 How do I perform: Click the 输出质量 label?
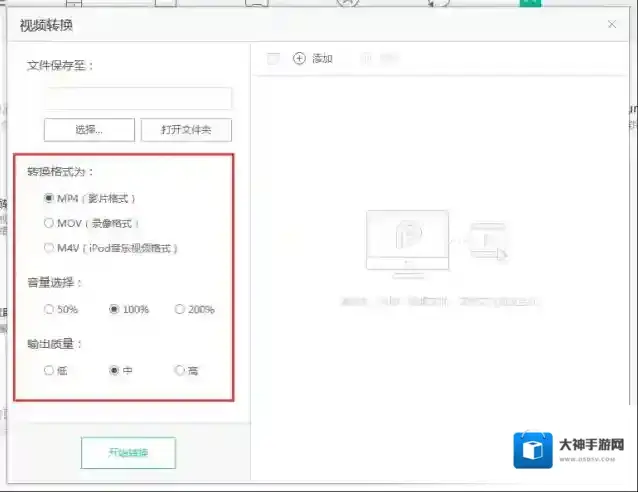point(54,344)
